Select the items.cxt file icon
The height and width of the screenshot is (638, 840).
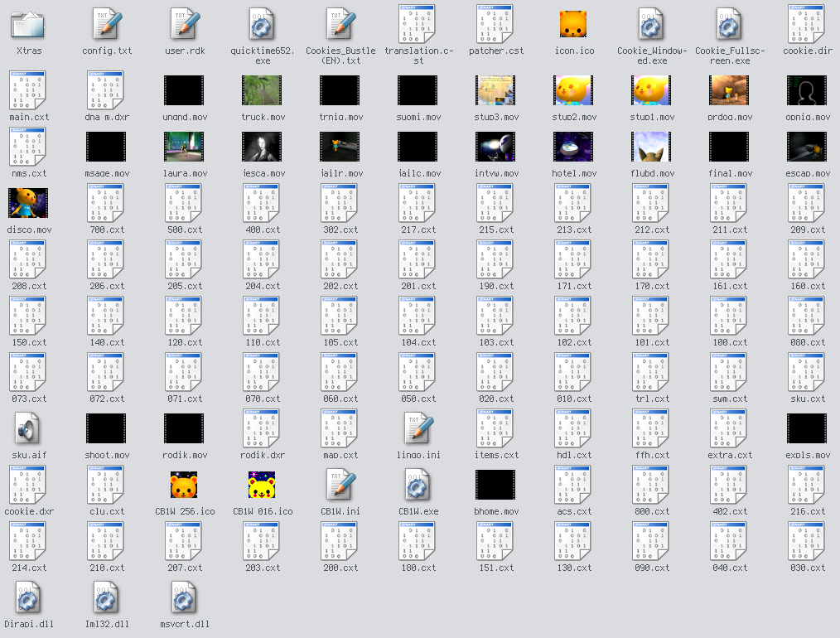[496, 428]
